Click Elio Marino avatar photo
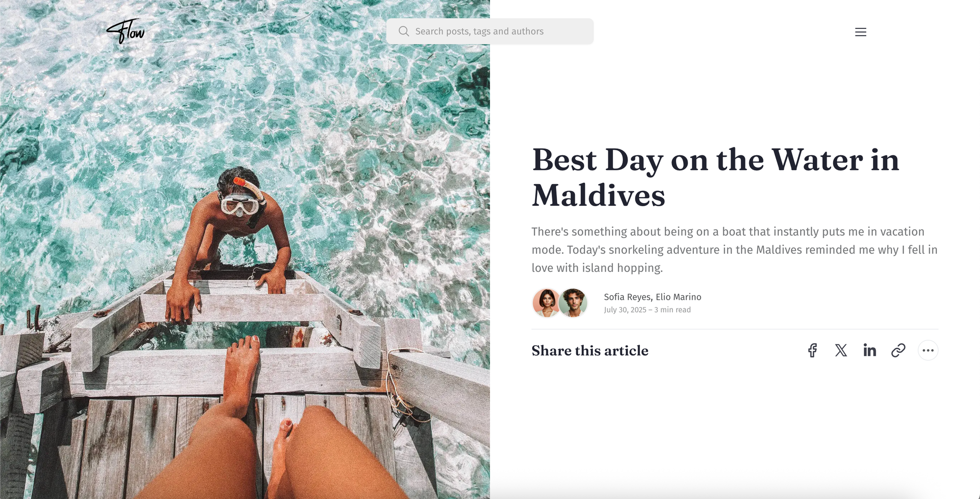The image size is (980, 499). click(x=573, y=303)
